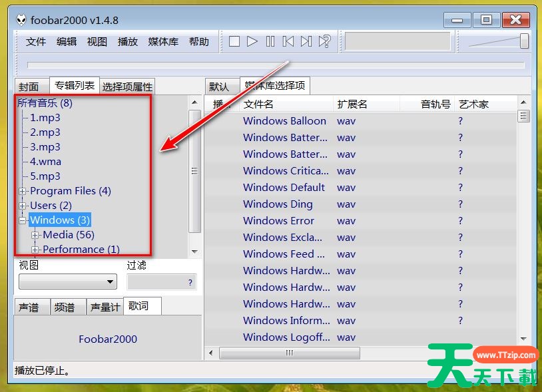Open the 媒体库 menu
542x392 pixels.
point(163,42)
